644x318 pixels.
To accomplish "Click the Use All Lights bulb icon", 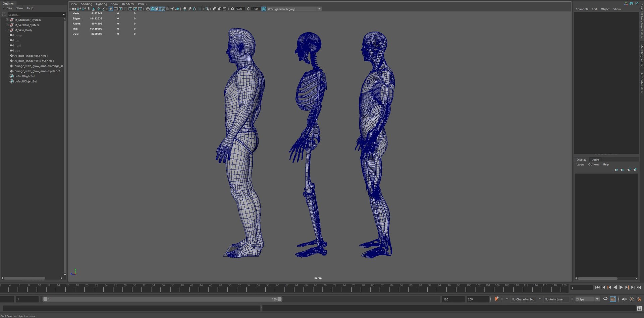I will tap(172, 9).
